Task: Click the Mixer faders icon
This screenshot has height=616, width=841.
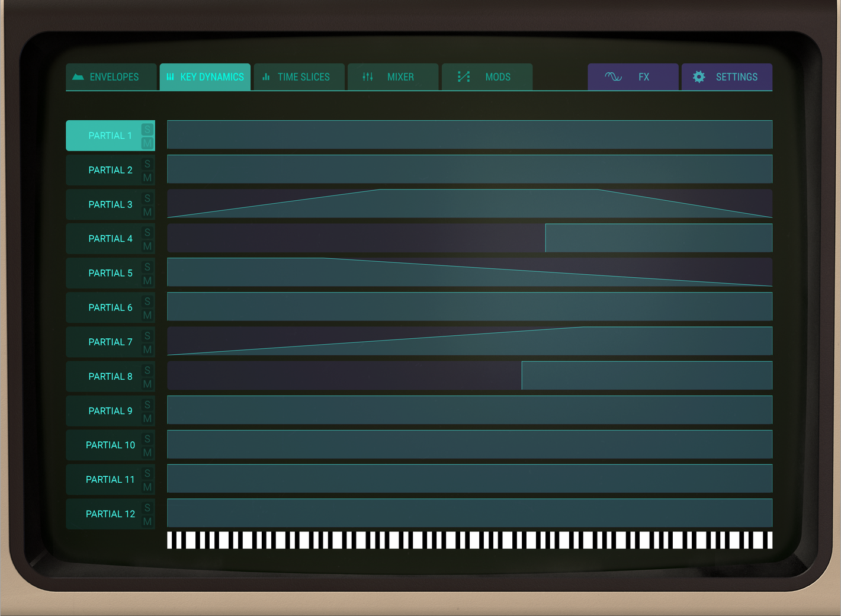Action: (x=367, y=76)
